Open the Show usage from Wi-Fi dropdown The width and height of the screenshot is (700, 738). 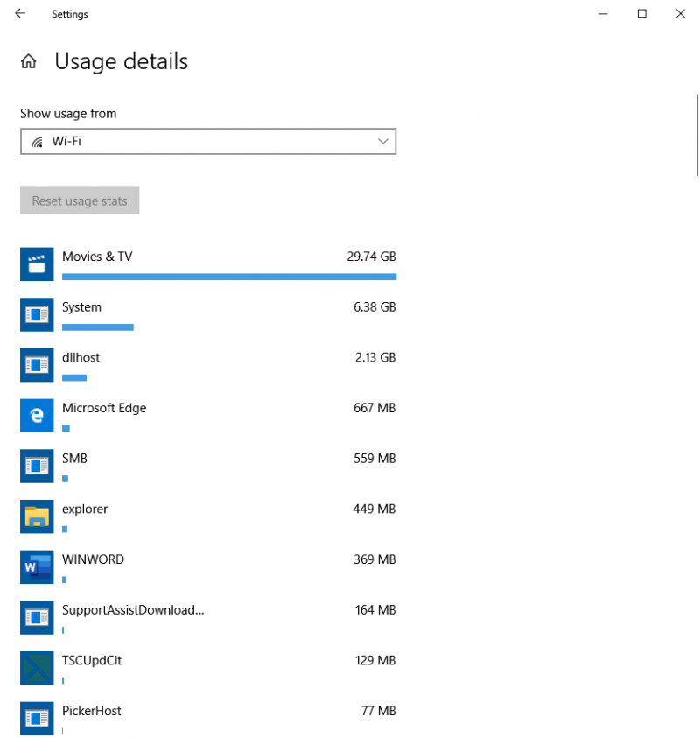(208, 141)
